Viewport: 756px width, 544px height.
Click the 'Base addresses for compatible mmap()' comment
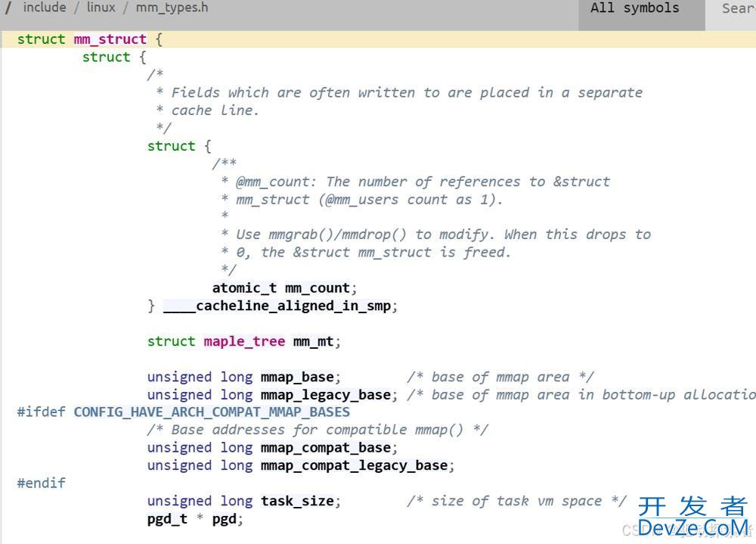click(318, 430)
